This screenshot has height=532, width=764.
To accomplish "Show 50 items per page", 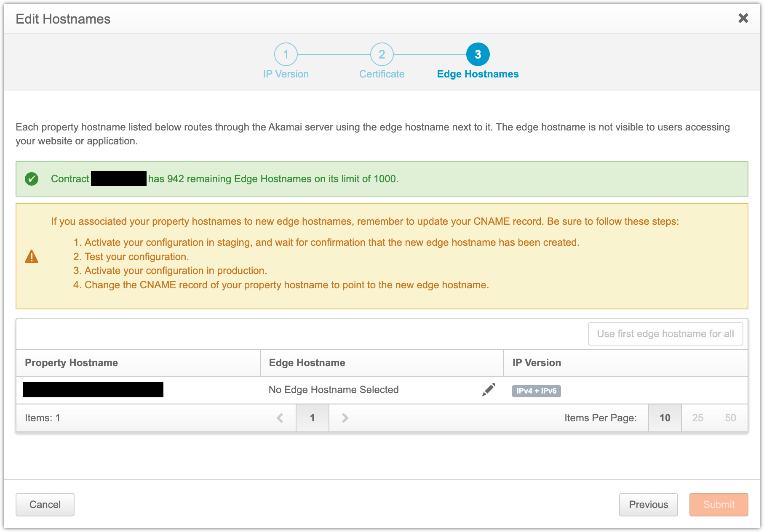I will point(730,418).
